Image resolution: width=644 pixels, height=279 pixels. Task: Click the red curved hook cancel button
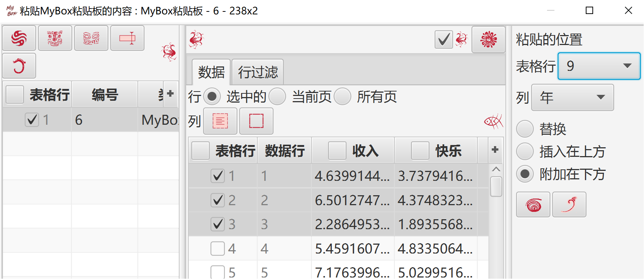point(569,204)
